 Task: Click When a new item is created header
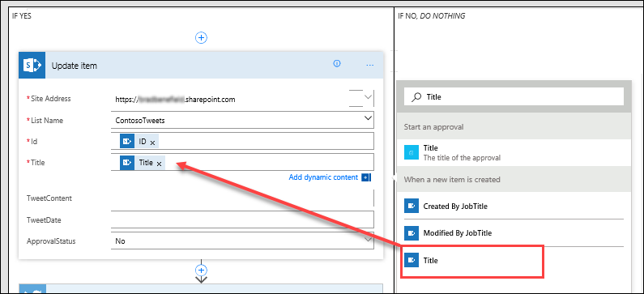pos(514,180)
